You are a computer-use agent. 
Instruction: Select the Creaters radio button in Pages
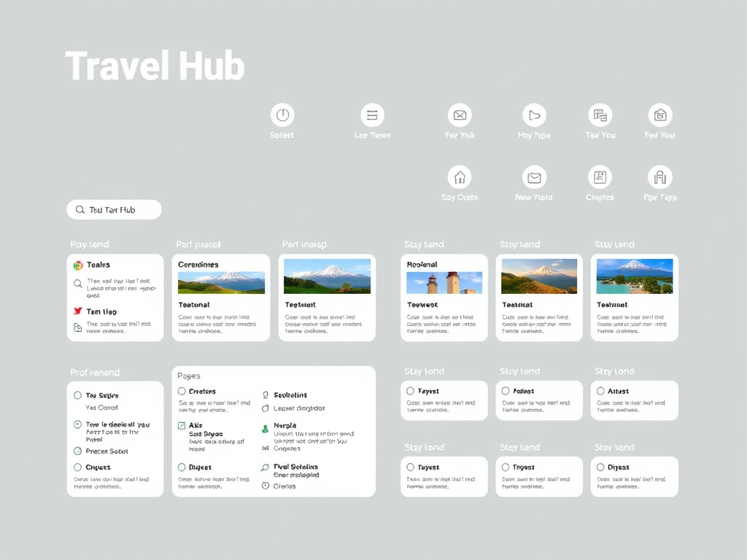pos(182,392)
